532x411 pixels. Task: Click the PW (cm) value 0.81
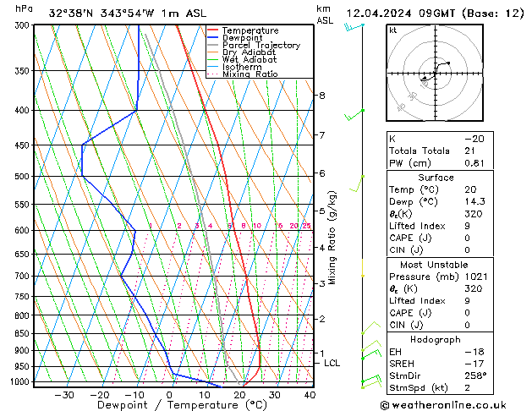pos(474,163)
